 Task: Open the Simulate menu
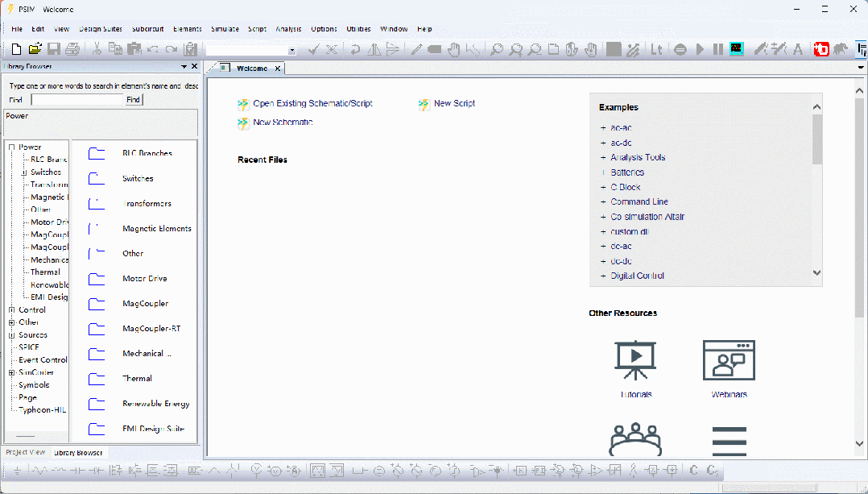[225, 29]
